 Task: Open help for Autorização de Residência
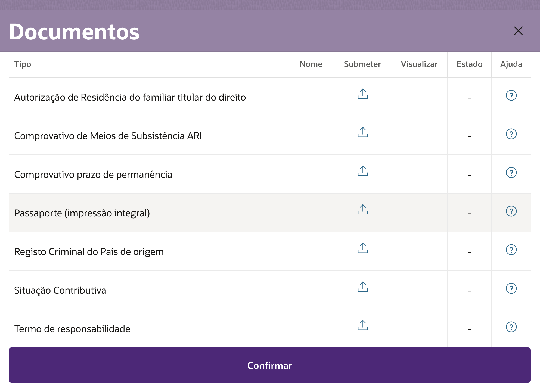[511, 95]
